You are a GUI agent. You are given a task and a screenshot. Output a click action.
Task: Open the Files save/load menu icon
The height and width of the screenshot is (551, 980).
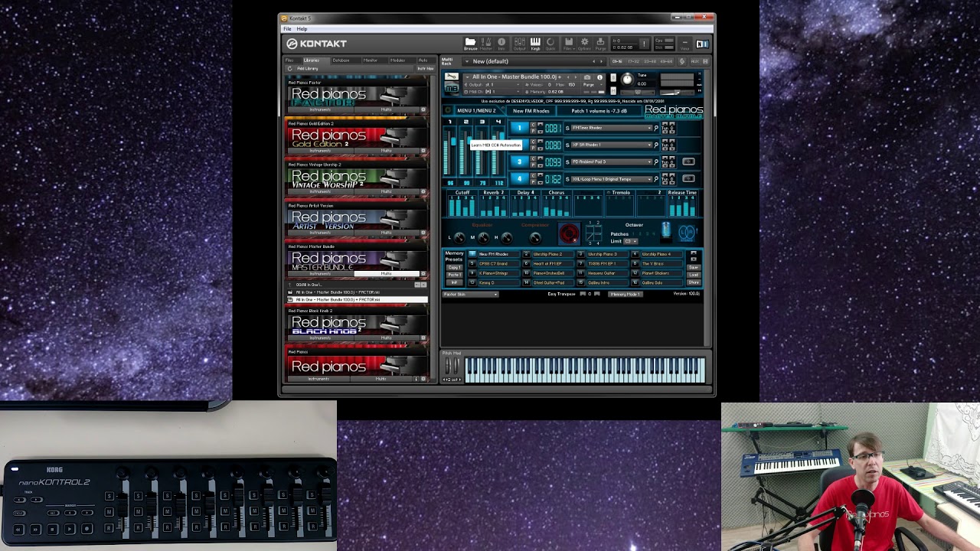569,43
